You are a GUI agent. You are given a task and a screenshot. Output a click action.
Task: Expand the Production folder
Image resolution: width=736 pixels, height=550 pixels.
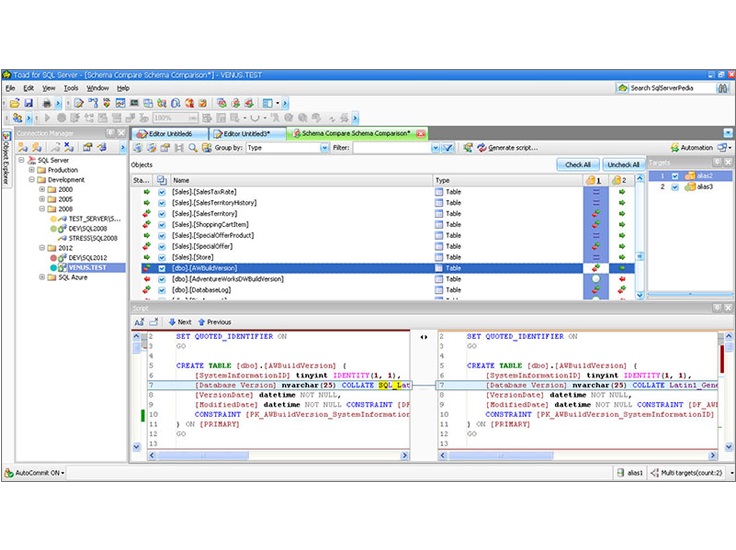(31, 170)
